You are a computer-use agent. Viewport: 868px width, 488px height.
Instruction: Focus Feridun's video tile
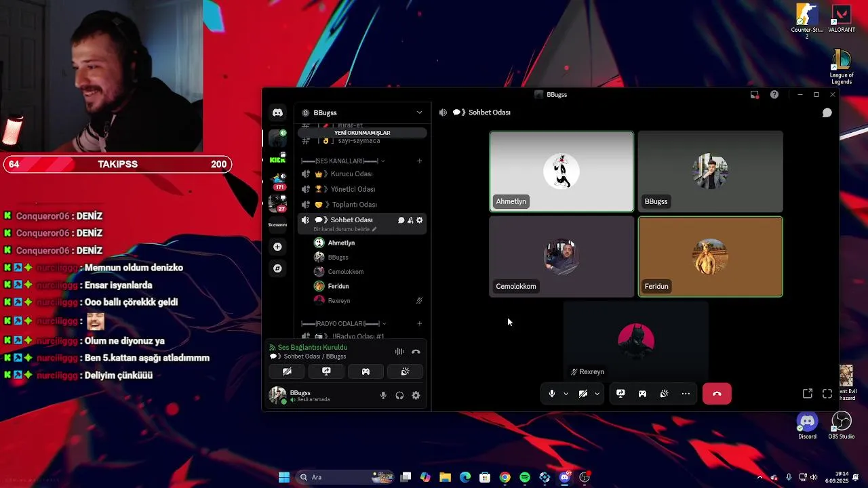click(710, 257)
